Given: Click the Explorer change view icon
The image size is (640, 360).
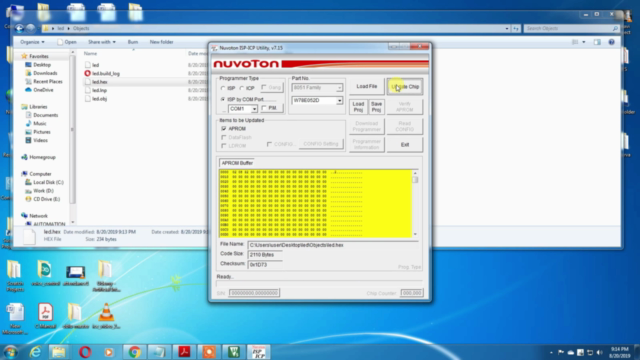Looking at the screenshot, I should point(575,42).
